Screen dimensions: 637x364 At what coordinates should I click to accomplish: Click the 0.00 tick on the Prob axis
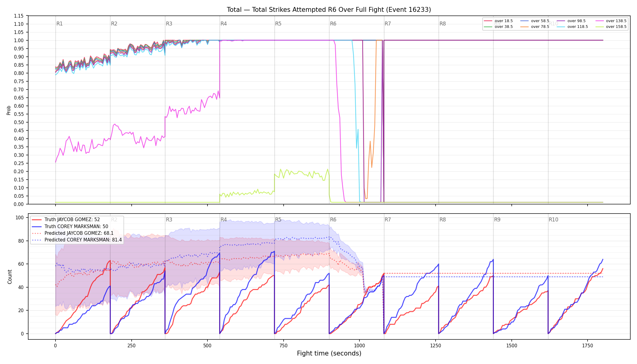click(x=19, y=204)
